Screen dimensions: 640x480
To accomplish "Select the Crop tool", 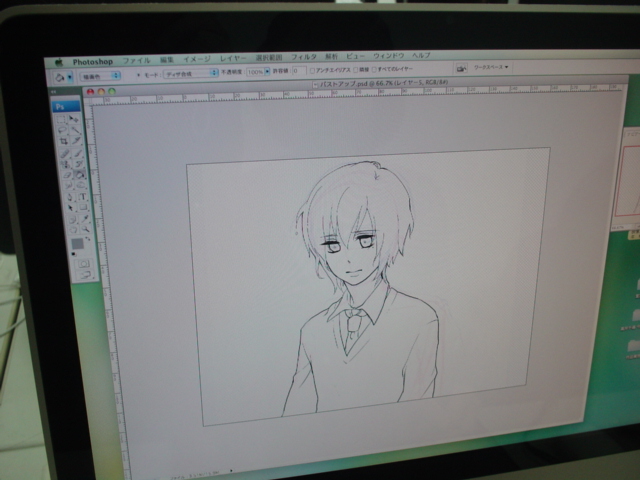I will [63, 141].
